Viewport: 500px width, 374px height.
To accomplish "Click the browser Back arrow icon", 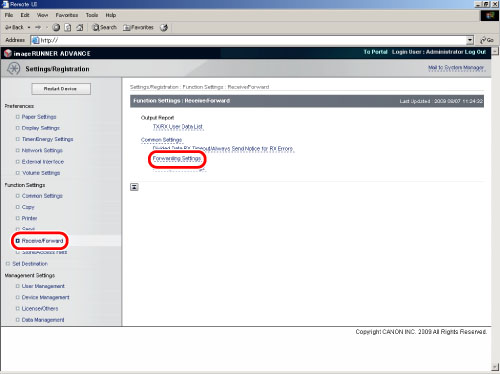I will pyautogui.click(x=8, y=27).
